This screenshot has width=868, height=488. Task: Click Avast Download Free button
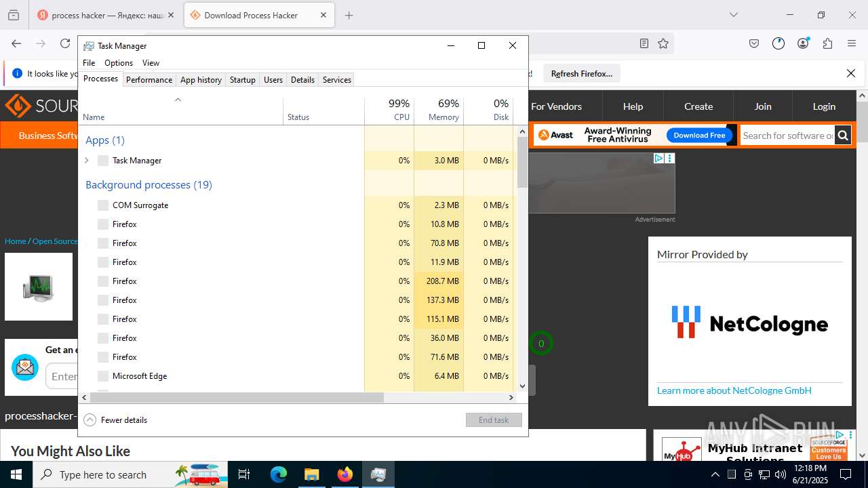[699, 136]
